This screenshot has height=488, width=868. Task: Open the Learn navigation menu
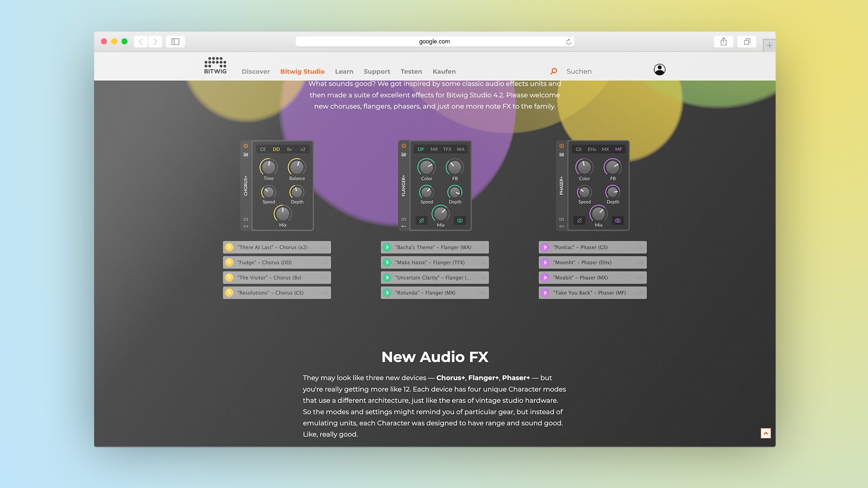tap(344, 71)
